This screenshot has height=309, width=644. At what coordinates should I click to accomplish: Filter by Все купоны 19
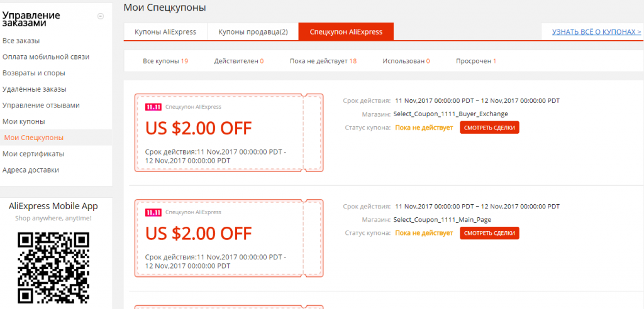click(165, 61)
